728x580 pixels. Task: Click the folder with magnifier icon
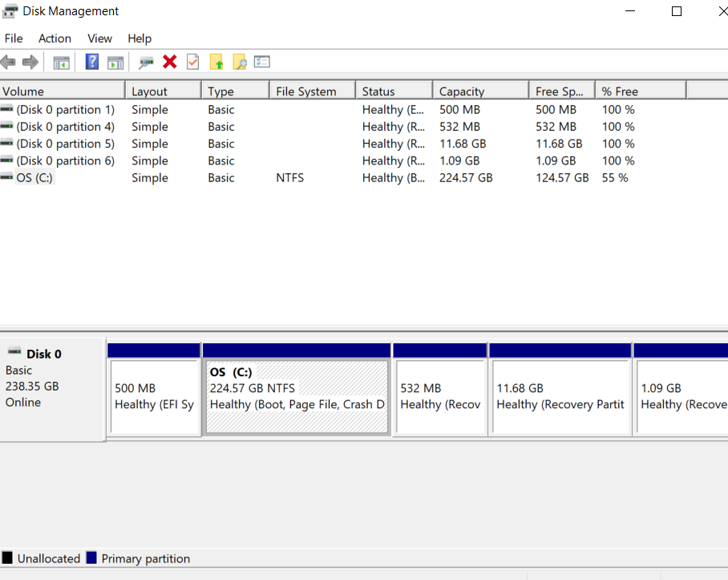tap(240, 62)
